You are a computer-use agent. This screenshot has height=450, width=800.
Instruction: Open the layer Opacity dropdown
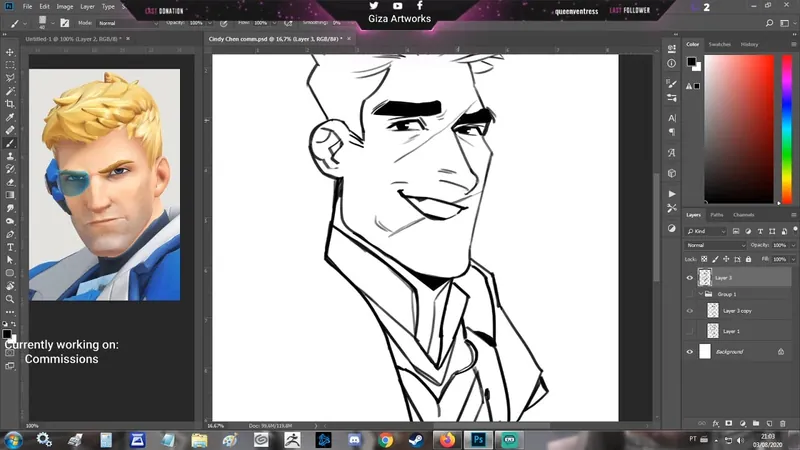(793, 245)
